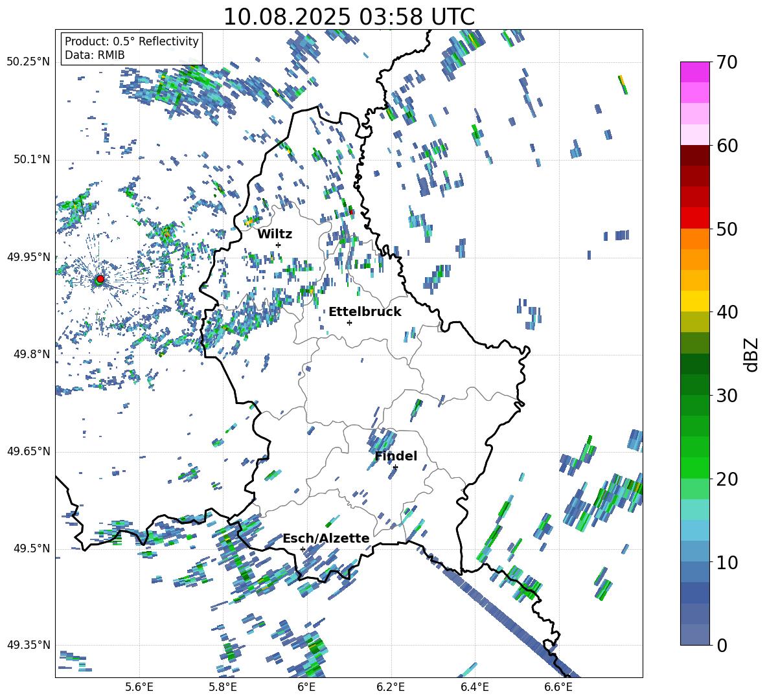Click the yellow colorbar swatch at 40

[x=694, y=301]
